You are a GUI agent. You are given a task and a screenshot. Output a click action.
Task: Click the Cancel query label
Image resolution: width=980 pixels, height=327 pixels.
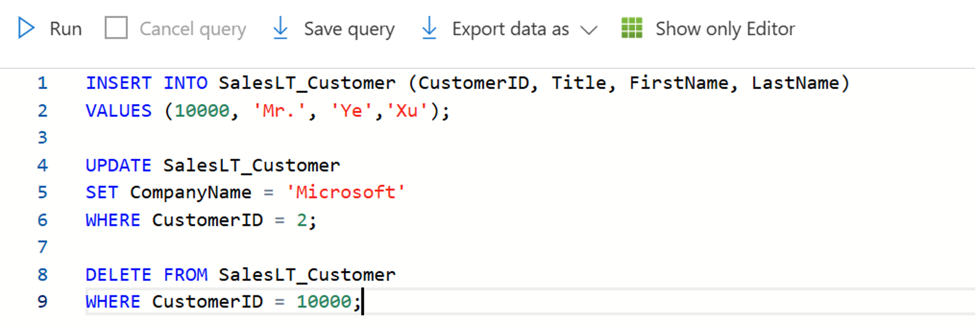(192, 29)
